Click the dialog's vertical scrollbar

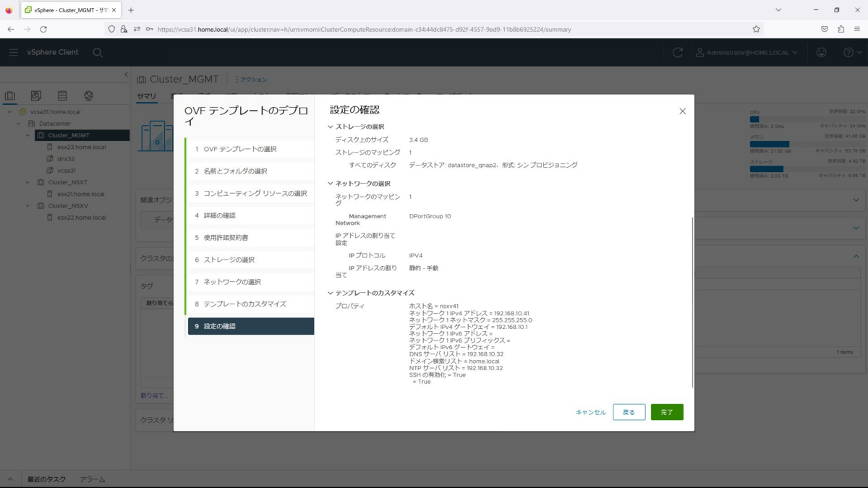[692, 302]
